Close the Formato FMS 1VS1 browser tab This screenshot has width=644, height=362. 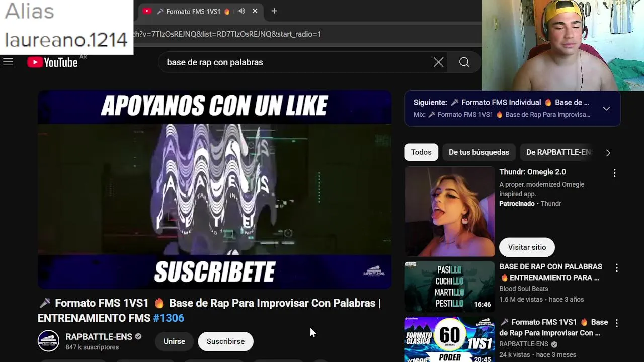(255, 11)
